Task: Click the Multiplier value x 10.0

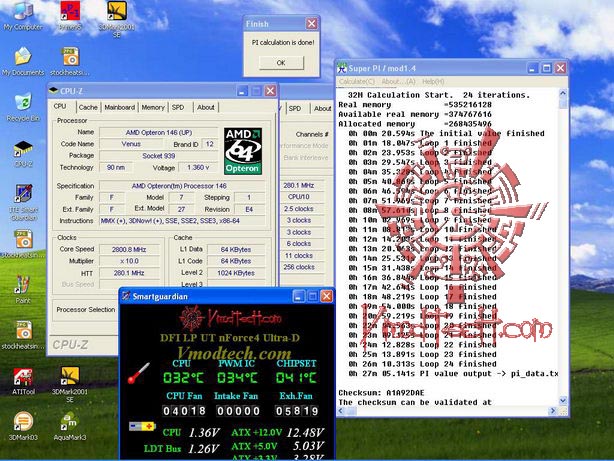Action: coord(129,261)
